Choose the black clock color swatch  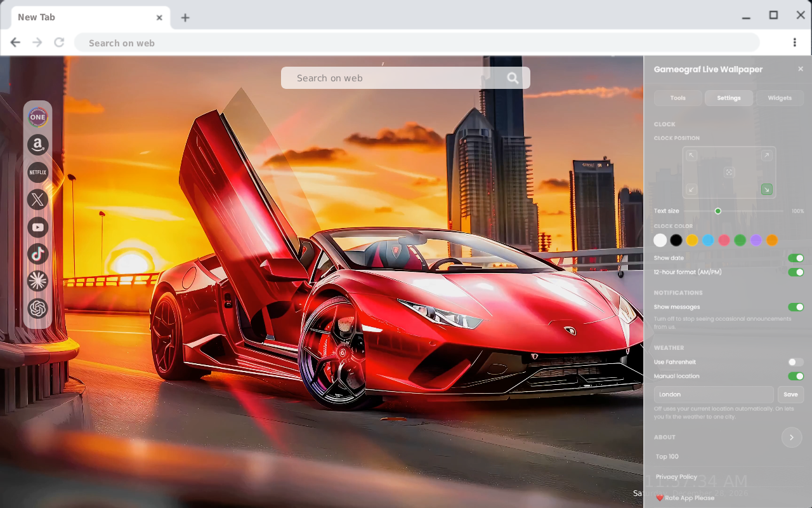(676, 240)
